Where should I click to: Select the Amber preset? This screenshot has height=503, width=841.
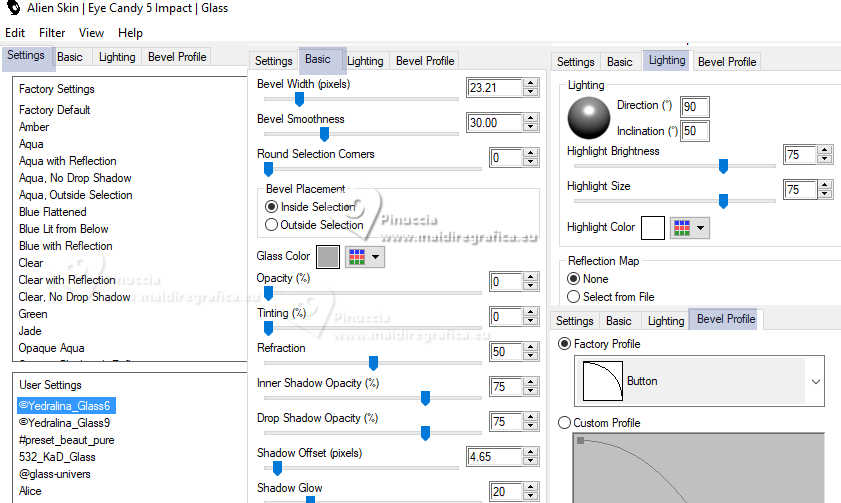click(34, 127)
